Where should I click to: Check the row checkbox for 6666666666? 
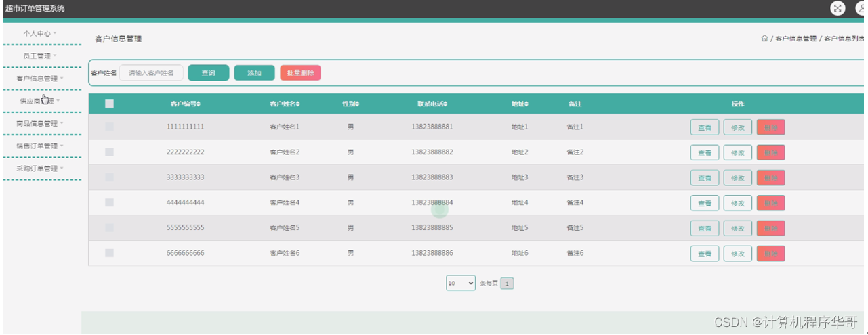pos(110,253)
